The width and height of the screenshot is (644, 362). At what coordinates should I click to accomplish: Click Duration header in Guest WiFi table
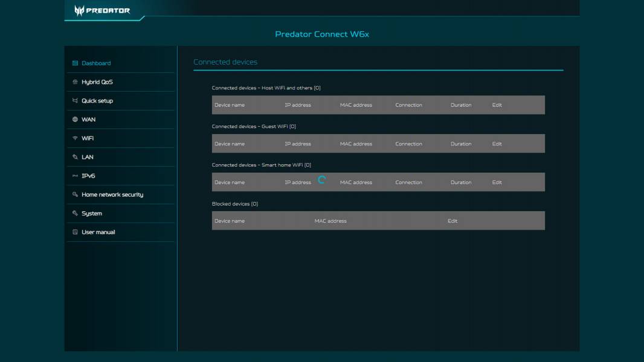pyautogui.click(x=460, y=144)
